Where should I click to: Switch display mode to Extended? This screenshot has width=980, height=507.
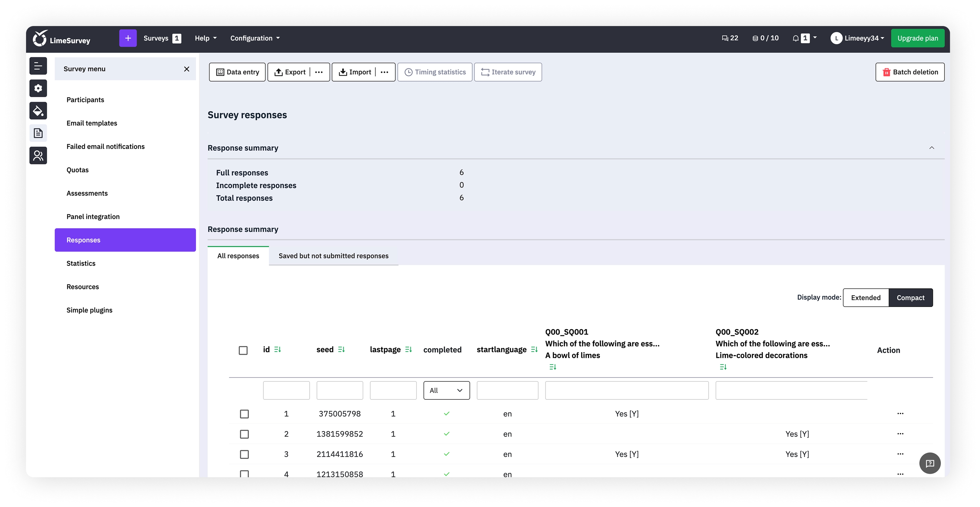click(x=866, y=298)
